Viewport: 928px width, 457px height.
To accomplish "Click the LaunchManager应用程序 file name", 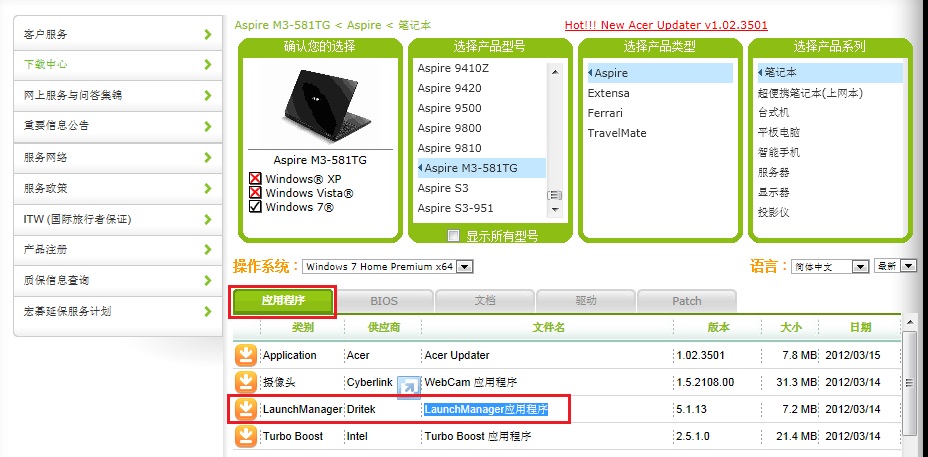I will click(486, 409).
